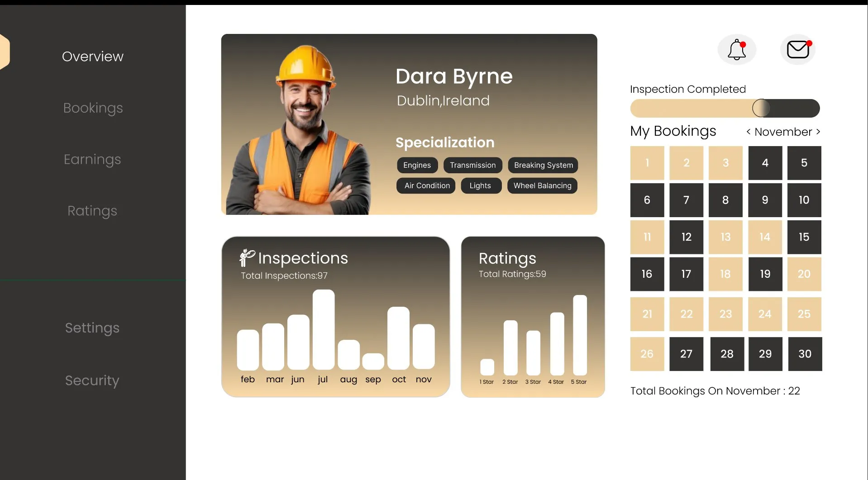Click the 5 Star ratings bar
The height and width of the screenshot is (480, 868).
(x=580, y=335)
